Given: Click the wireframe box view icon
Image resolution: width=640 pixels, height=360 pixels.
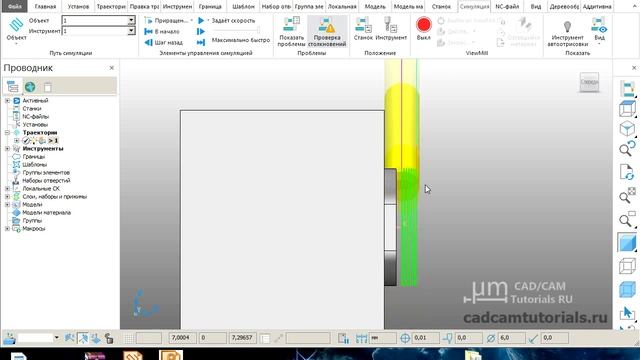Looking at the screenshot, I should click(627, 109).
